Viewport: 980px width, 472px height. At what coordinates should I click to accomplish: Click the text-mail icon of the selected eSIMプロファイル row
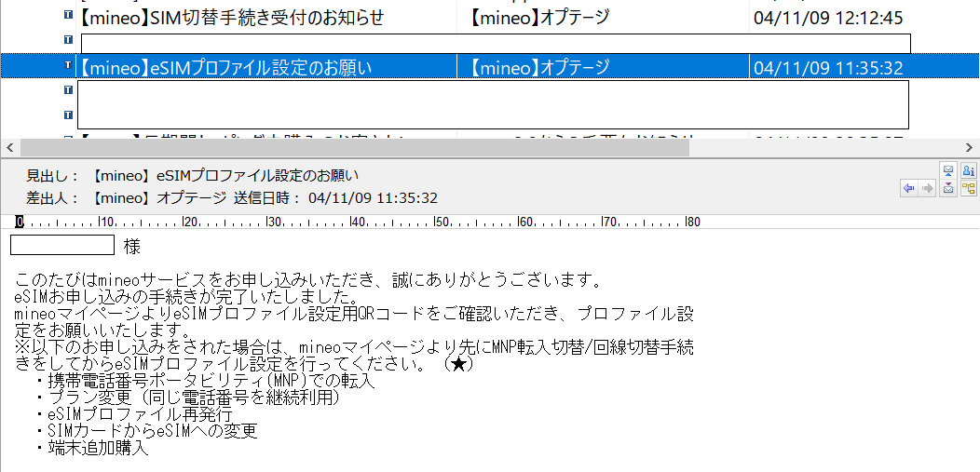coord(68,64)
